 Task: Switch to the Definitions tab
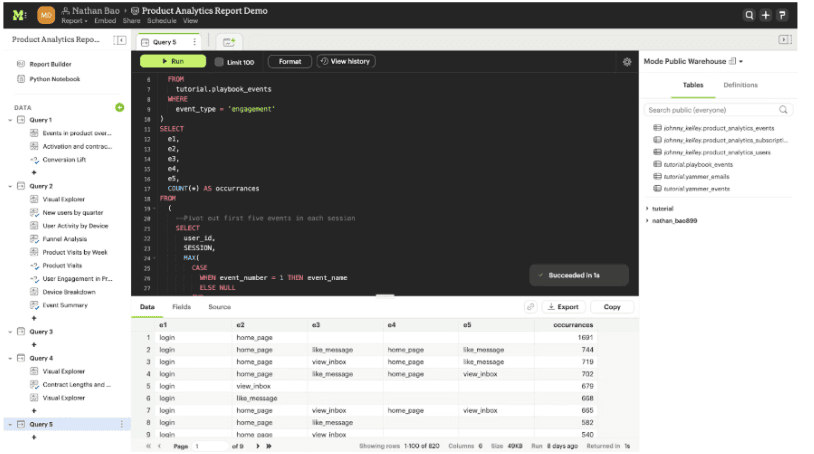[x=740, y=85]
